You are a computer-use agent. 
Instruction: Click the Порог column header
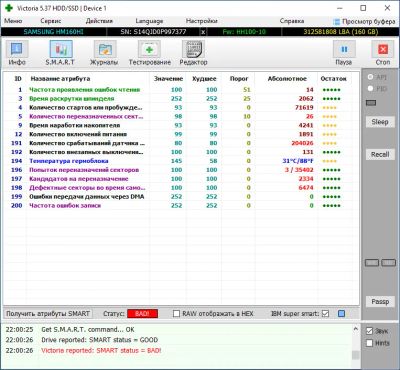tap(239, 79)
